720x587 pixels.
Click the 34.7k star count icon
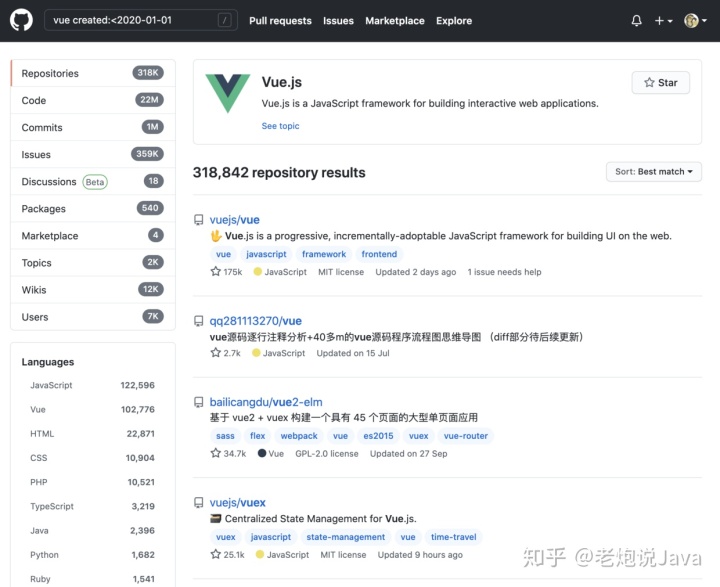point(215,453)
